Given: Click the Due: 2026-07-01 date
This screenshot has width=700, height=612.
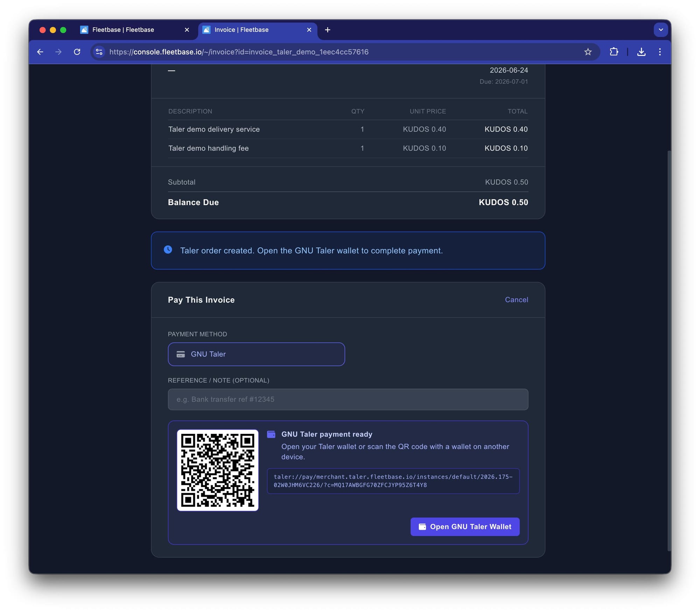Looking at the screenshot, I should (504, 82).
